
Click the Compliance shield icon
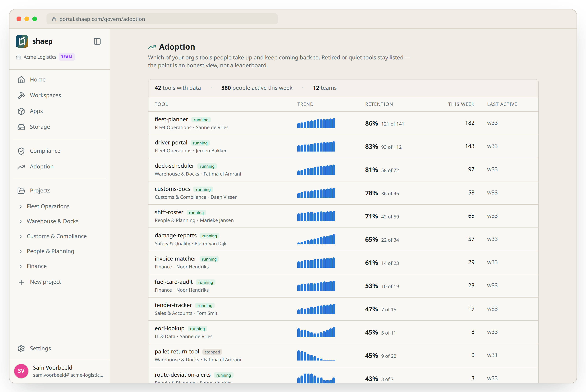(21, 151)
